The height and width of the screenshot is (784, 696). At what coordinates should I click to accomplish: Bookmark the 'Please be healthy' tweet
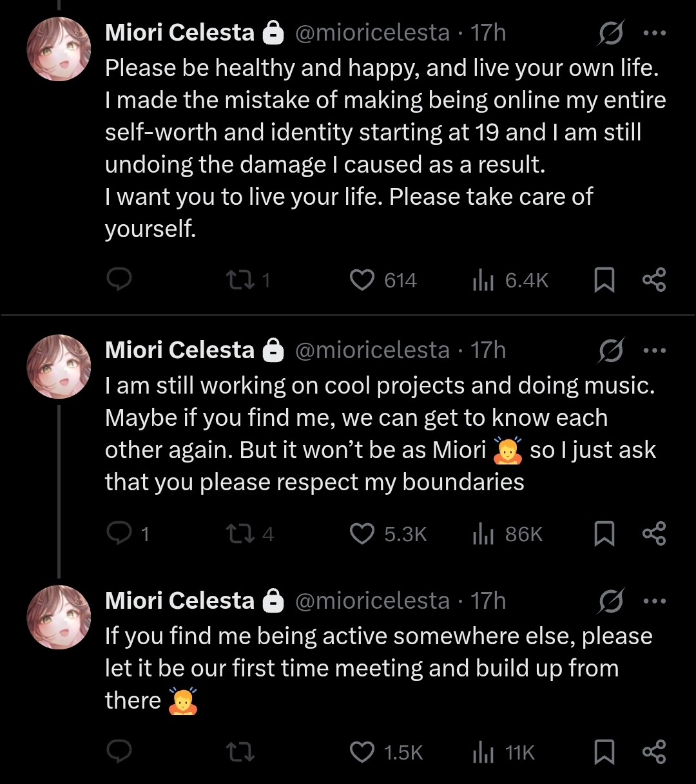pos(604,280)
